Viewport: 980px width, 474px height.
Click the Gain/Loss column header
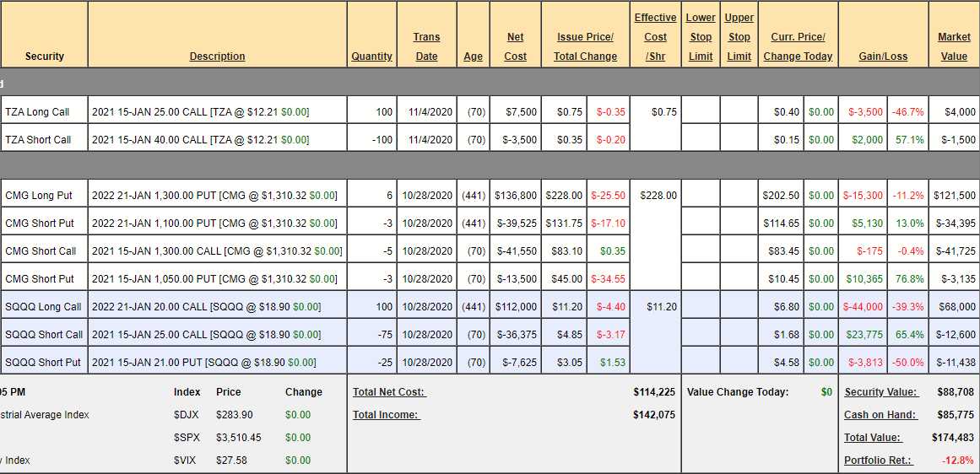[883, 57]
